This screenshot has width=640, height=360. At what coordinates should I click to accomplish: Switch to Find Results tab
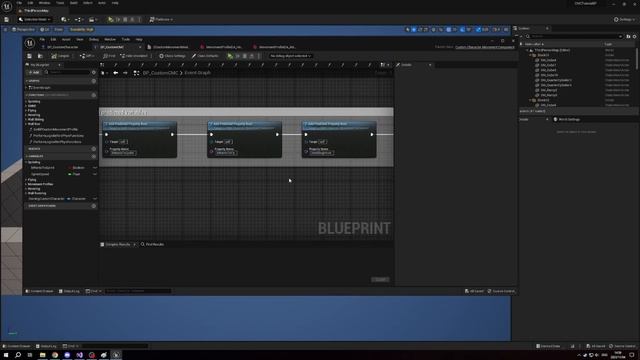[153, 244]
